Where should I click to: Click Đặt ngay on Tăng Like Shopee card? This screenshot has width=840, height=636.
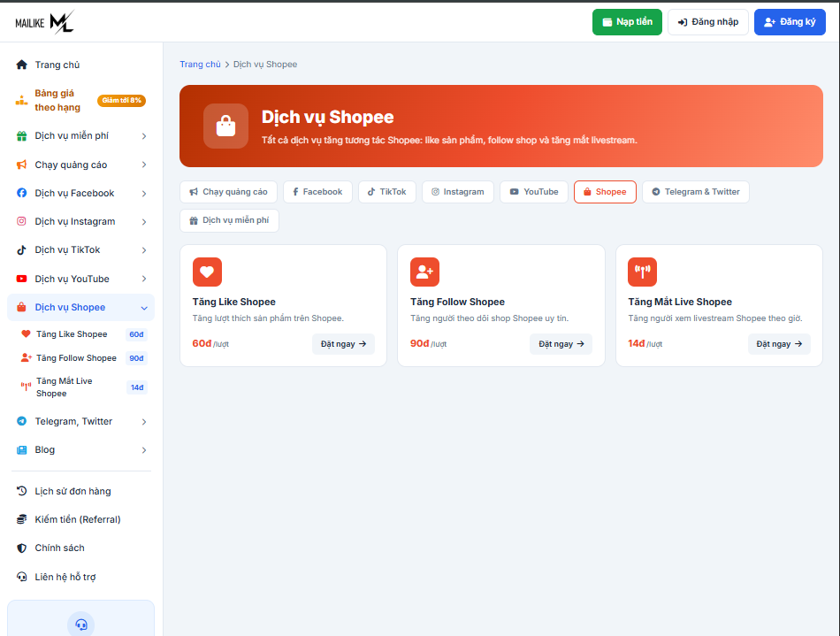tap(343, 344)
